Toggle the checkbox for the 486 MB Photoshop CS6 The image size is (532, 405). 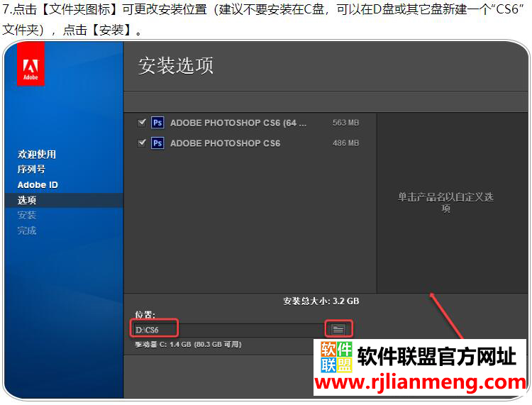142,143
